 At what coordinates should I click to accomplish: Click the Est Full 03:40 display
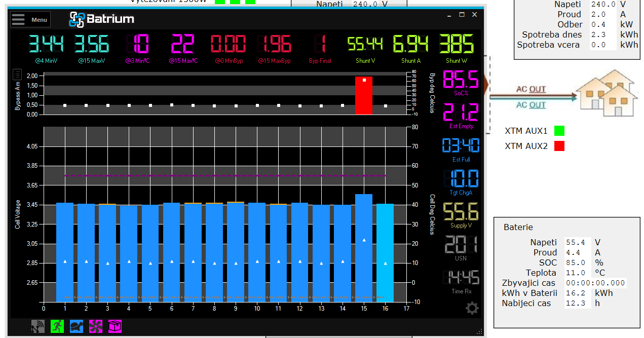pyautogui.click(x=461, y=146)
